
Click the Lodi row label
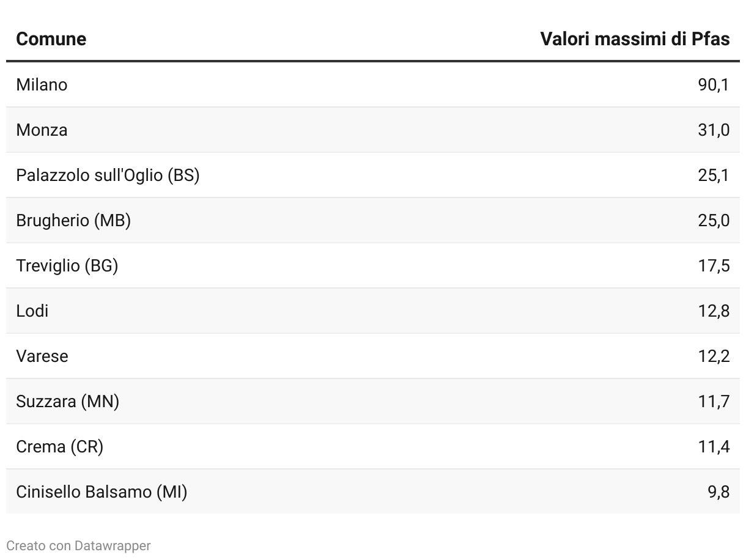point(32,311)
